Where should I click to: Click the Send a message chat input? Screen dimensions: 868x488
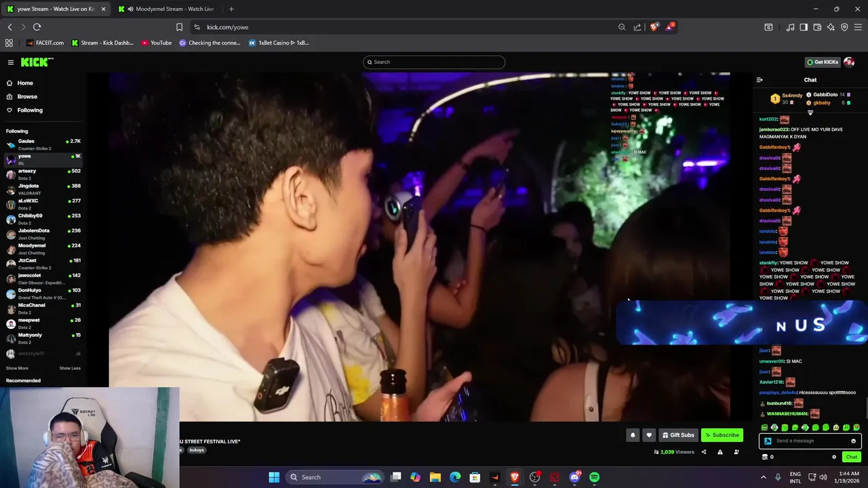810,441
